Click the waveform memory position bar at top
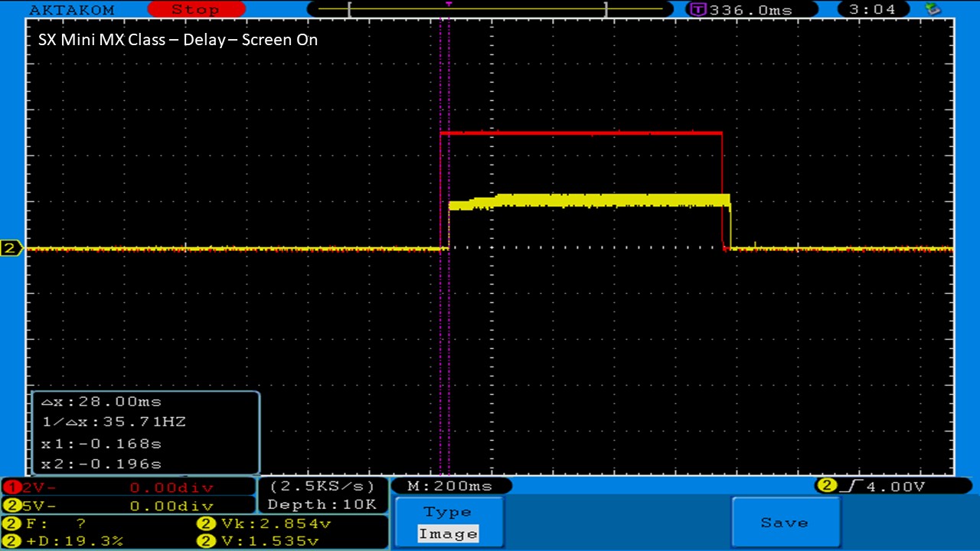Screen dimensions: 980x551 tap(491, 10)
